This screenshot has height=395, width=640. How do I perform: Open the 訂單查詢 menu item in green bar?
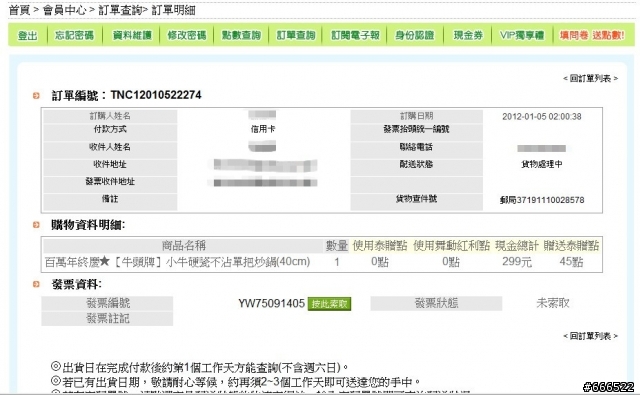296,36
